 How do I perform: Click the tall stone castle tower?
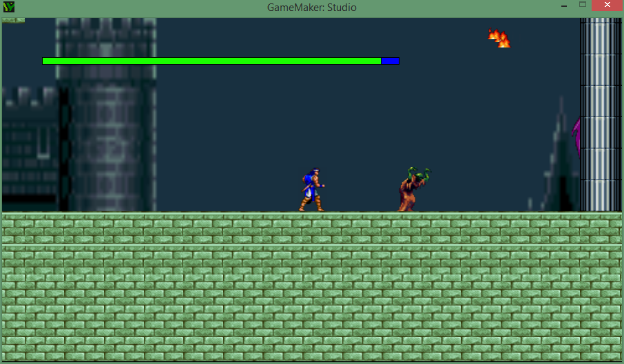click(x=107, y=117)
